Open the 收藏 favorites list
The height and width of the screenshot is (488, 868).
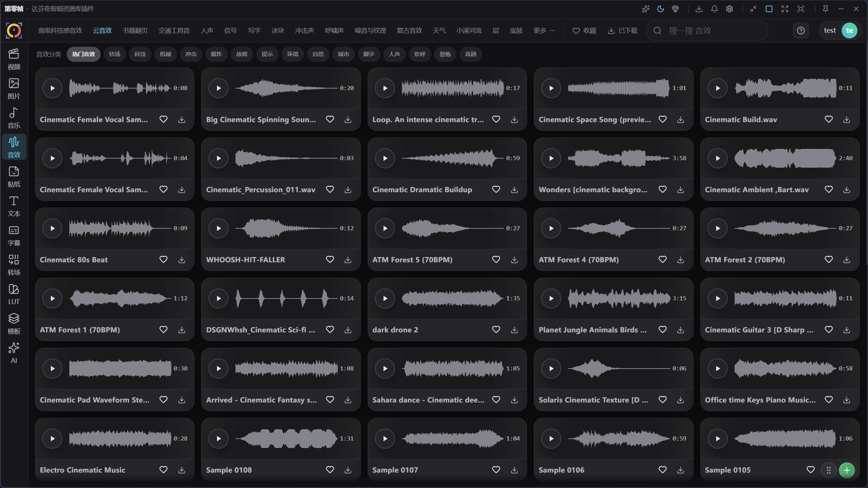(x=584, y=31)
